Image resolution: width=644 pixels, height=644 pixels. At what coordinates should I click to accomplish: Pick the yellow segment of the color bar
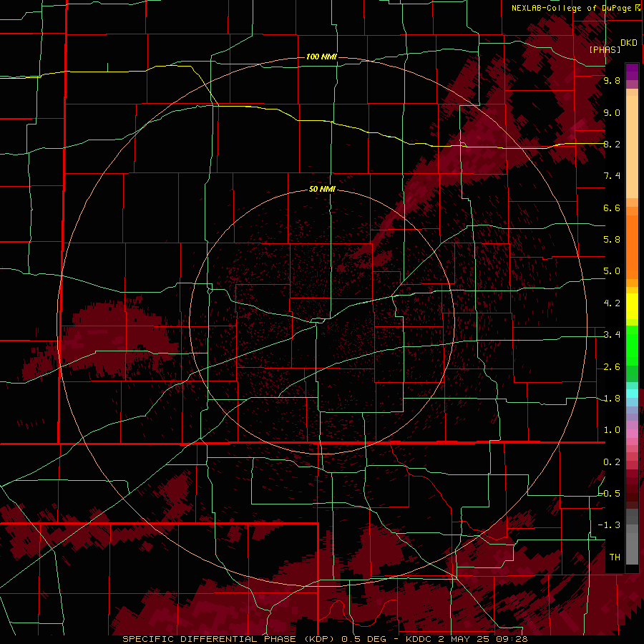[632, 306]
